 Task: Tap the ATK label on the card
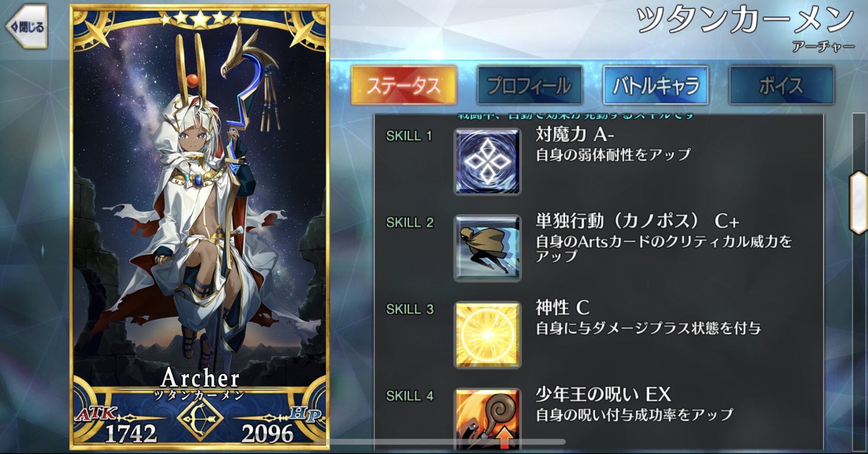pos(96,414)
